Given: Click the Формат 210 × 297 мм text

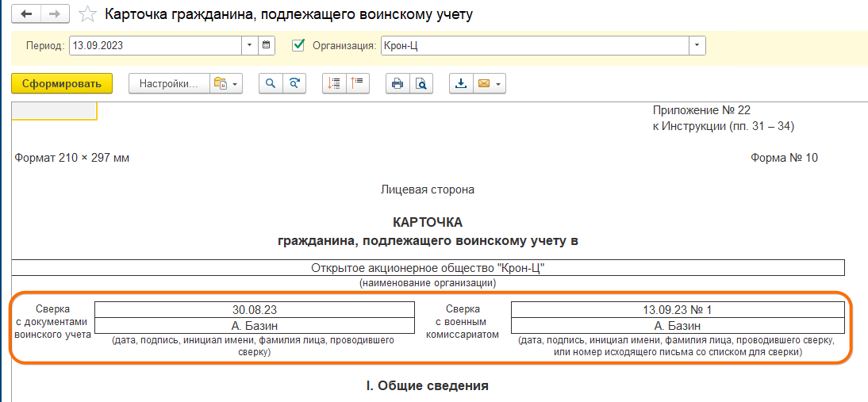Looking at the screenshot, I should point(72,158).
